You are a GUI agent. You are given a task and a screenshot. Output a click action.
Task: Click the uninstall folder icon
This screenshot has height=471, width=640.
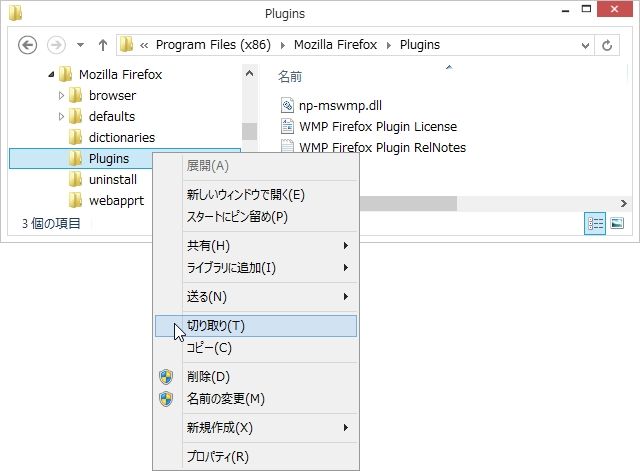(75, 180)
